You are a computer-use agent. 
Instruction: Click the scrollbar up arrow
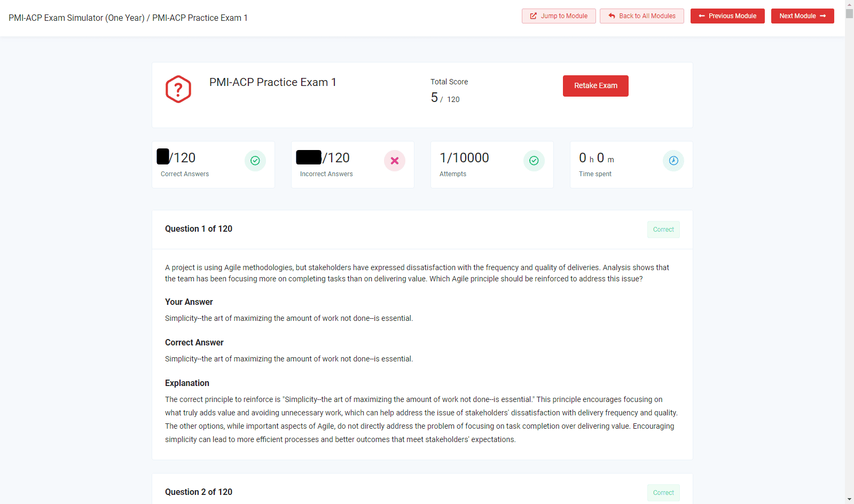click(x=849, y=4)
